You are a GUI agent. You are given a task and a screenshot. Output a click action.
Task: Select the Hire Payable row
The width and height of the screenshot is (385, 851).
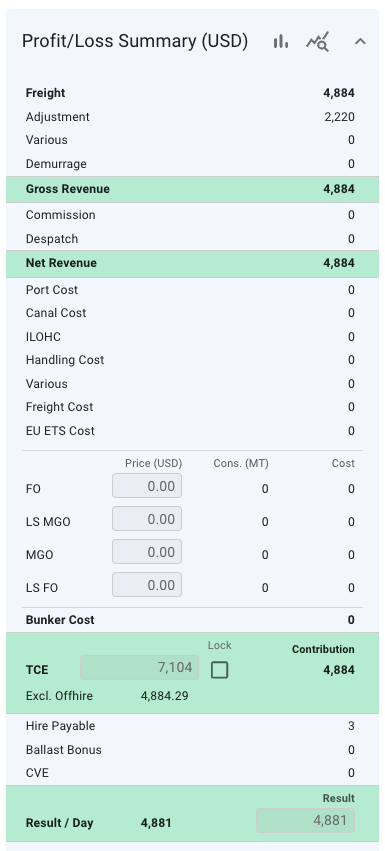tap(192, 726)
